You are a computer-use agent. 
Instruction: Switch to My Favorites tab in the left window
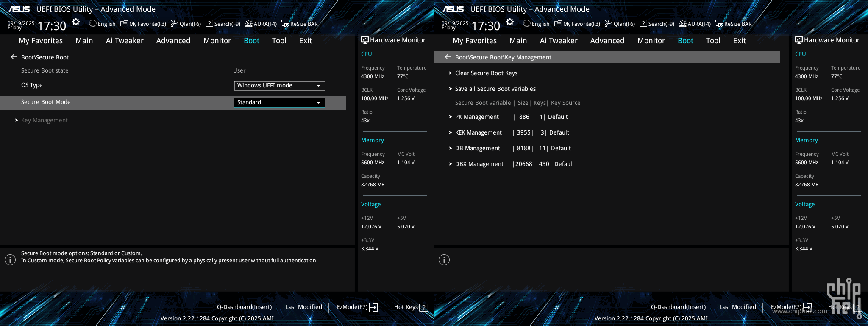click(41, 41)
